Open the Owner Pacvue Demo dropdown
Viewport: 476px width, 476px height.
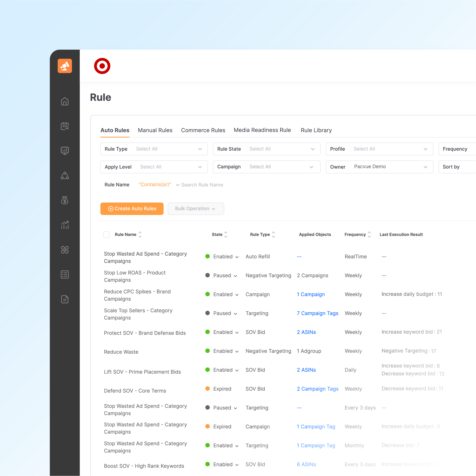click(379, 167)
